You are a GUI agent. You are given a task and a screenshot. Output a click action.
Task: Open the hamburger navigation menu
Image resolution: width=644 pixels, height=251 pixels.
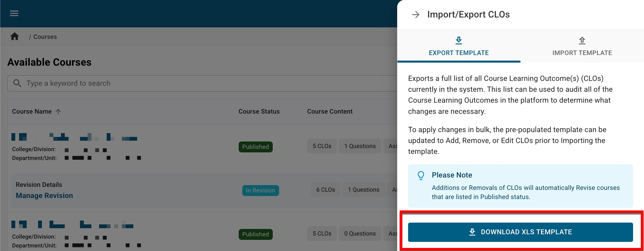coord(14,13)
